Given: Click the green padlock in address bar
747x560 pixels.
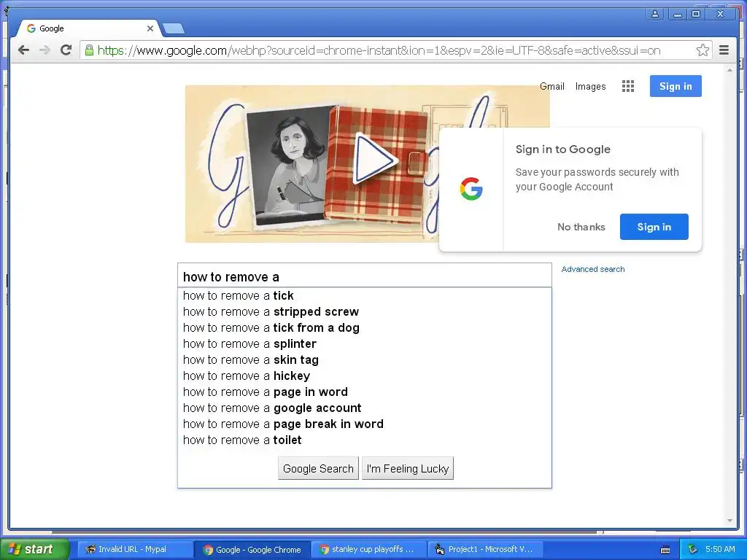Looking at the screenshot, I should 89,50.
